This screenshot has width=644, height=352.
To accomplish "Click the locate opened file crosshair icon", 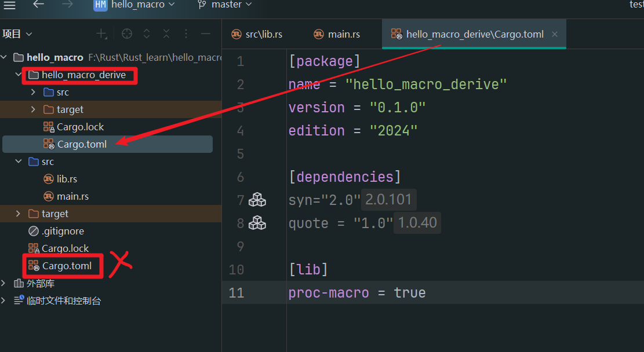I will (x=127, y=34).
